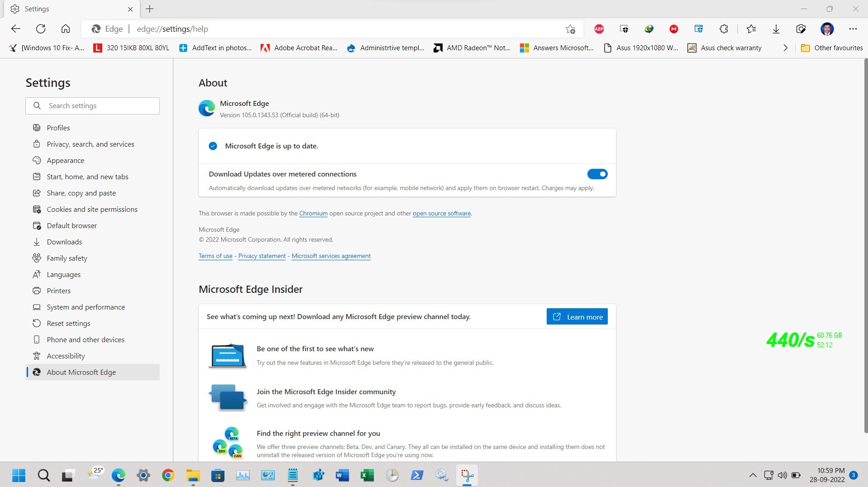
Task: Open Google Chrome from taskbar
Action: click(x=168, y=475)
